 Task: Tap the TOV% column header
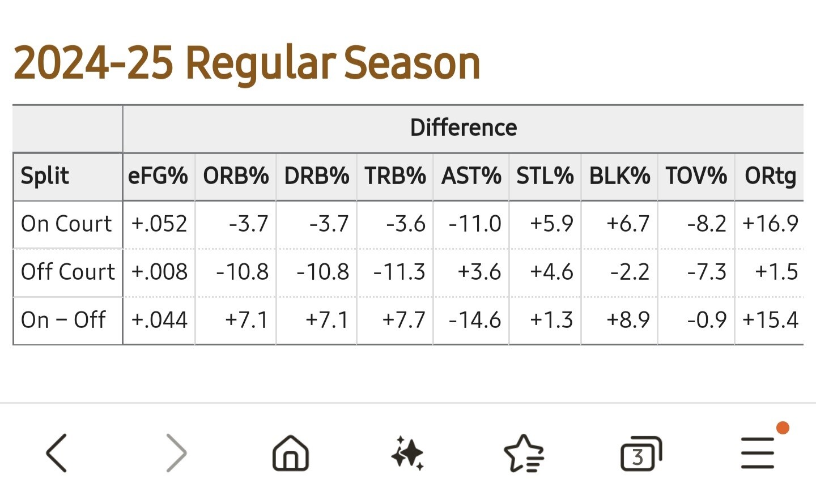pyautogui.click(x=696, y=176)
